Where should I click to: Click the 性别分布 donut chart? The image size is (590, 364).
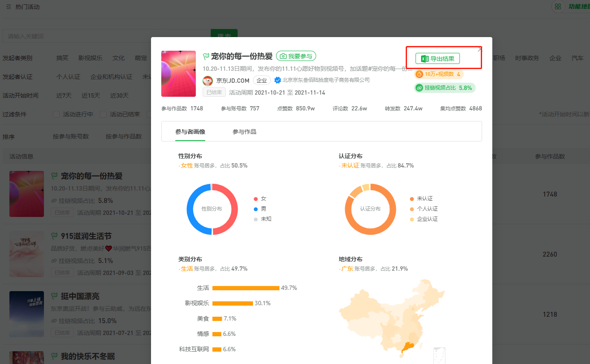tap(212, 209)
